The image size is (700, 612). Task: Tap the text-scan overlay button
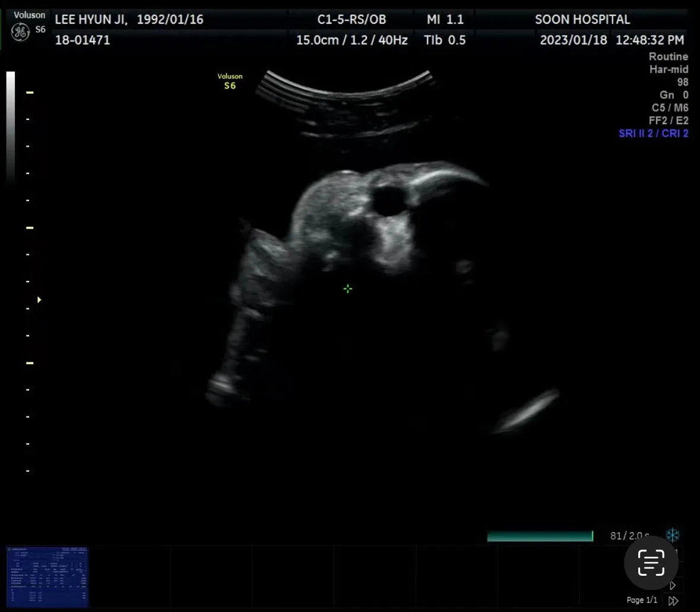pos(651,563)
